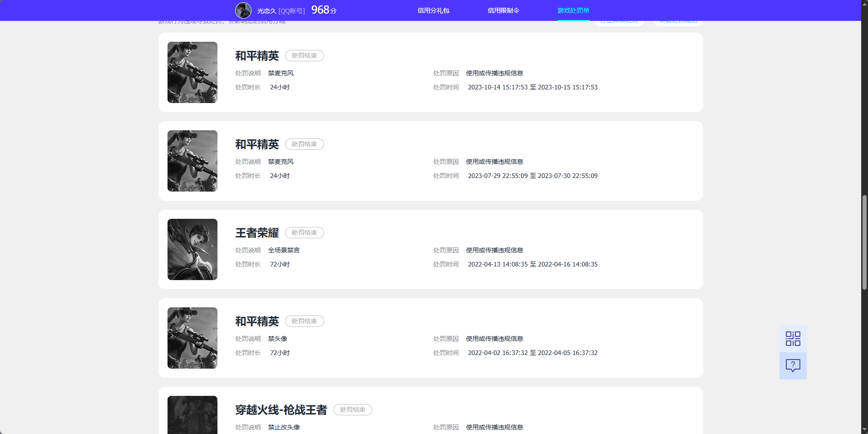Open 和平精英 thumbnail in the 2023-10-14 card
868x434 pixels.
[192, 72]
